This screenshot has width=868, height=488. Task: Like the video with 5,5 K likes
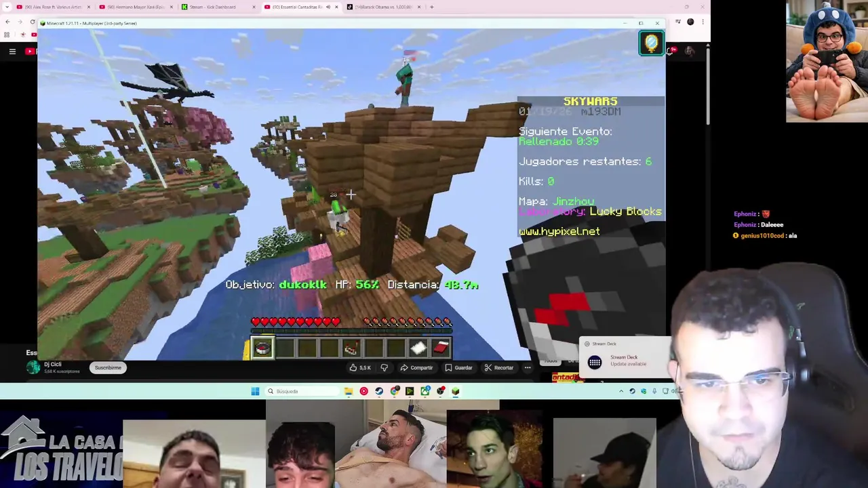click(x=359, y=367)
